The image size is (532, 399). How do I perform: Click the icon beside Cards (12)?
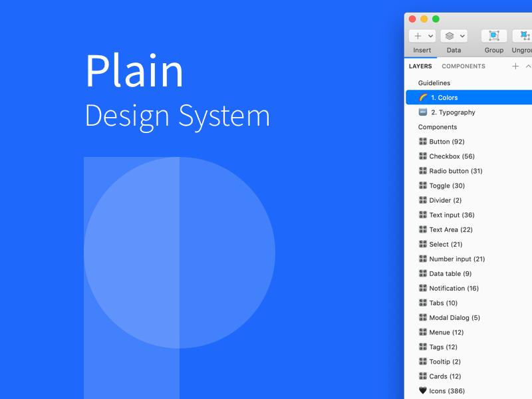click(423, 376)
